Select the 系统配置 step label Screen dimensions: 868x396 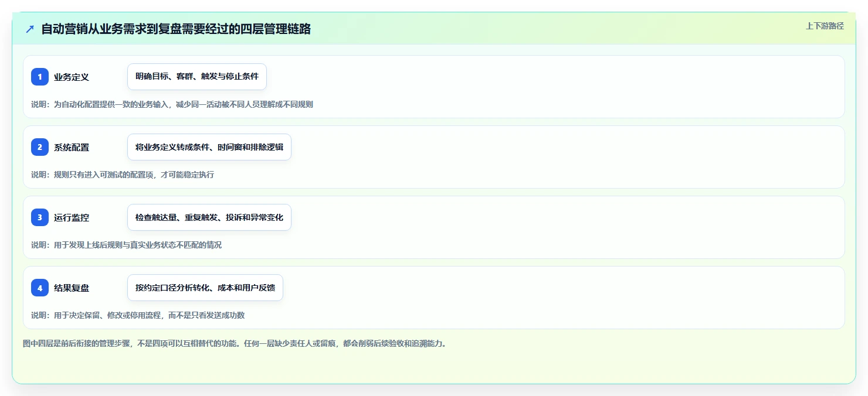click(x=72, y=147)
